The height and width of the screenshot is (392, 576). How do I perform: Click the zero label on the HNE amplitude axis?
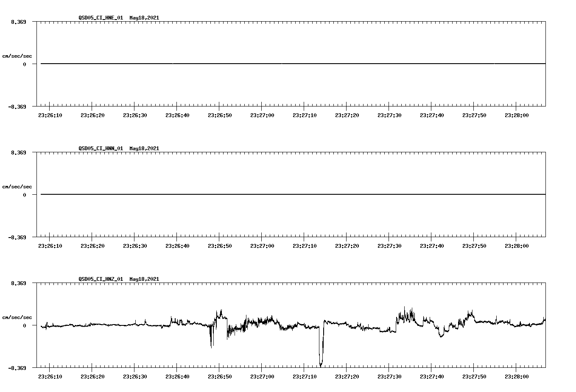[25, 64]
